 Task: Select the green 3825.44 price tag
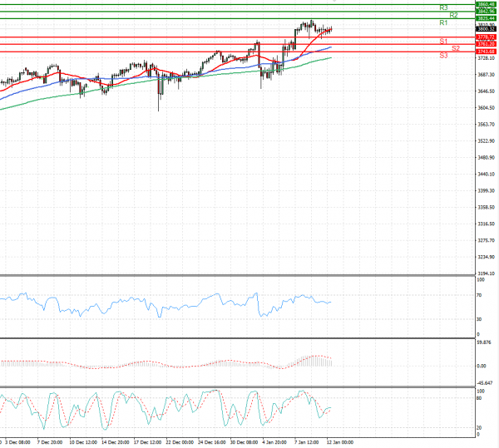tap(486, 18)
